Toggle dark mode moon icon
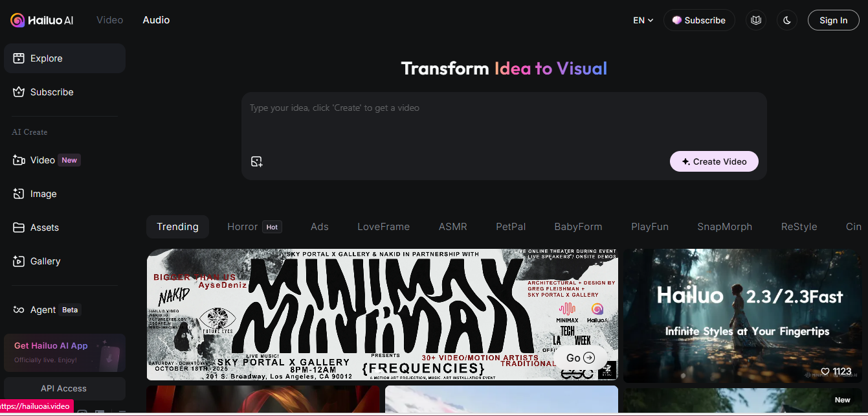 tap(787, 20)
